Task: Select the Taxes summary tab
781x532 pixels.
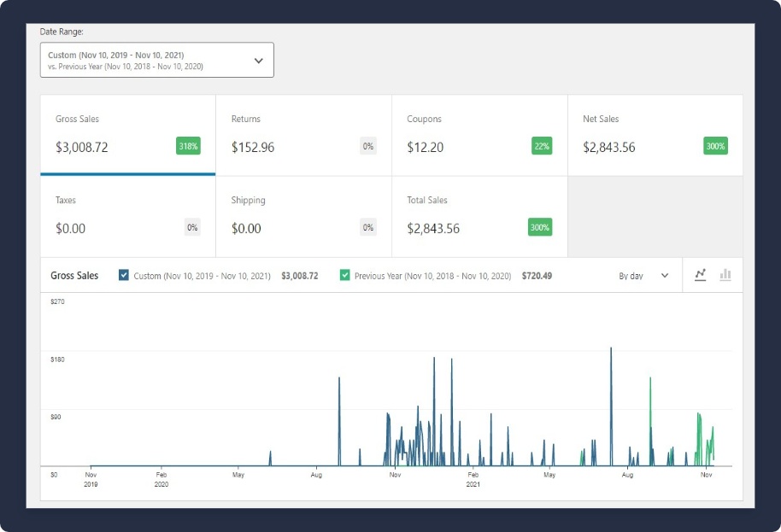Action: pos(127,216)
